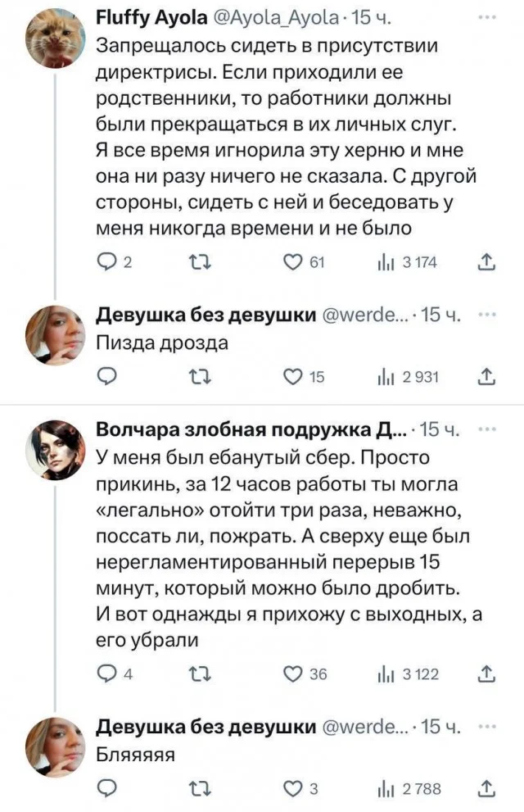Share the tweet with 3 122 views
The width and height of the screenshot is (524, 812).
pos(486,674)
